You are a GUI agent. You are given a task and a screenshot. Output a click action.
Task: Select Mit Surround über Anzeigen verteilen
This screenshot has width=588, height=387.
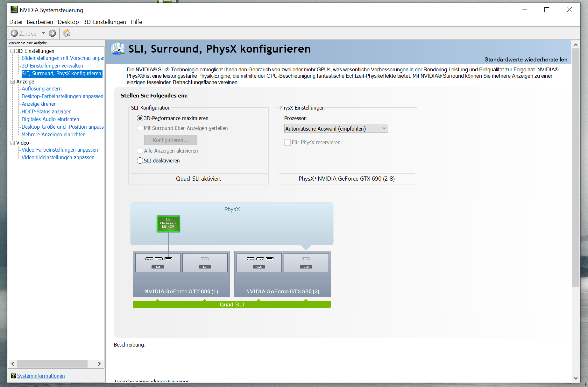coord(140,128)
